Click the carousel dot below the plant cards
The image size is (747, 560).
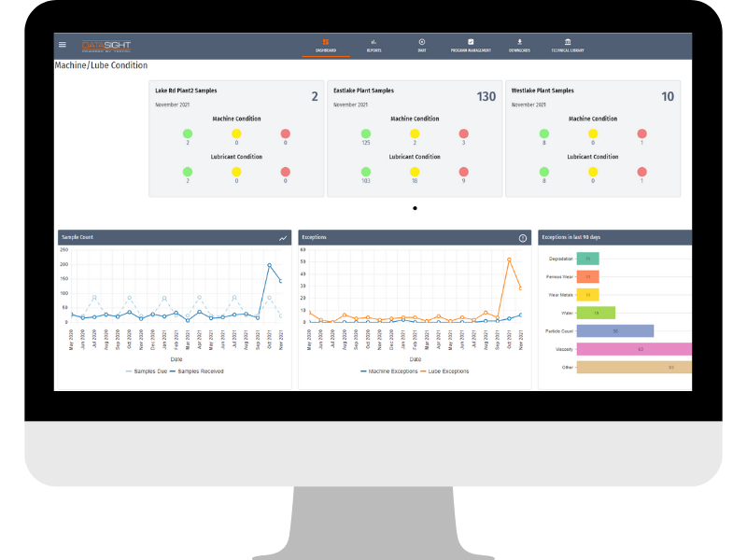[415, 207]
